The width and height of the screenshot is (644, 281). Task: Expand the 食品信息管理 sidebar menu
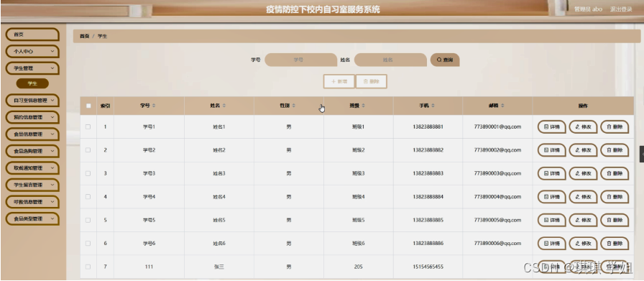point(32,134)
